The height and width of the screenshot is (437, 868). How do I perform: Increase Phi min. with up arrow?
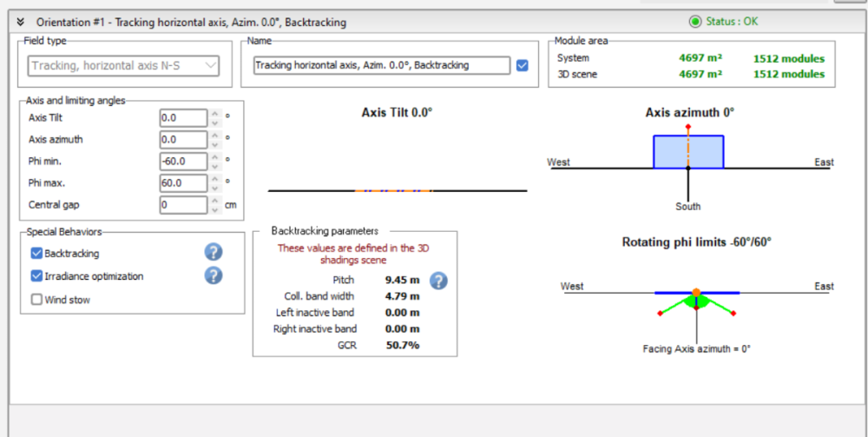(214, 157)
